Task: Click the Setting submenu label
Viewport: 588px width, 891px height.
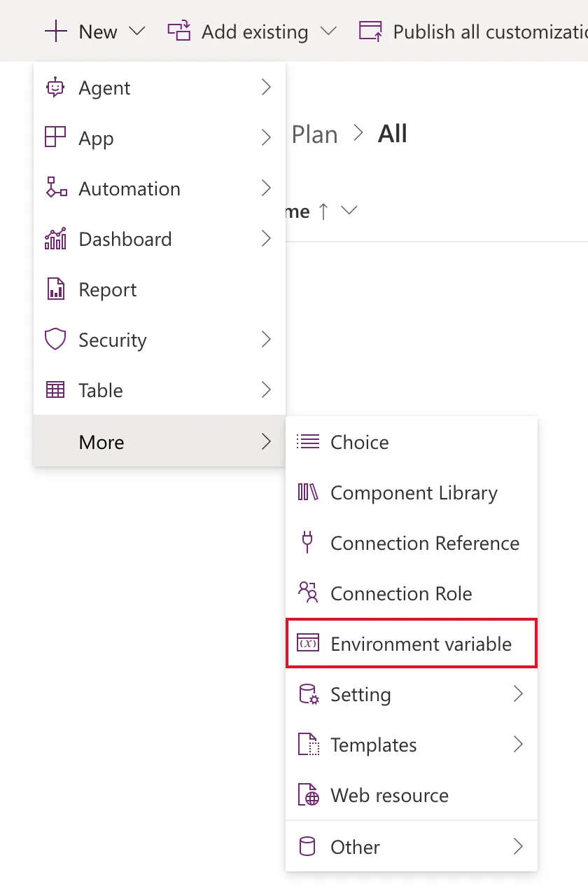Action: pyautogui.click(x=360, y=695)
